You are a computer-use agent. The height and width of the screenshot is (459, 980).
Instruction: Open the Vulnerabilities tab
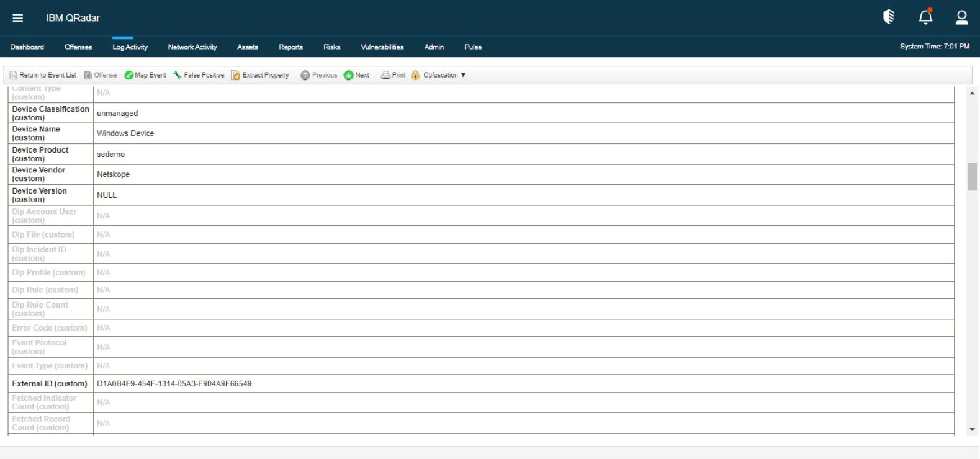click(x=382, y=47)
